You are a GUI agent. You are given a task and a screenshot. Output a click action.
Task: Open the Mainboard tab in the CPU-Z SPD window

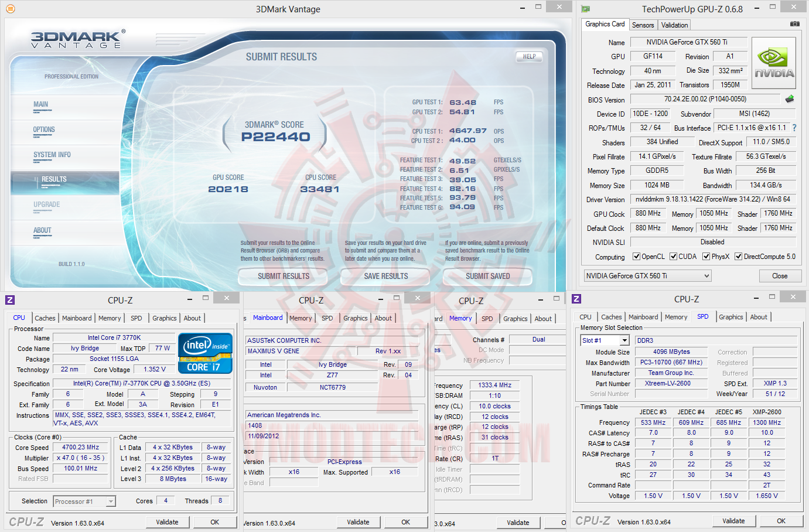(643, 317)
